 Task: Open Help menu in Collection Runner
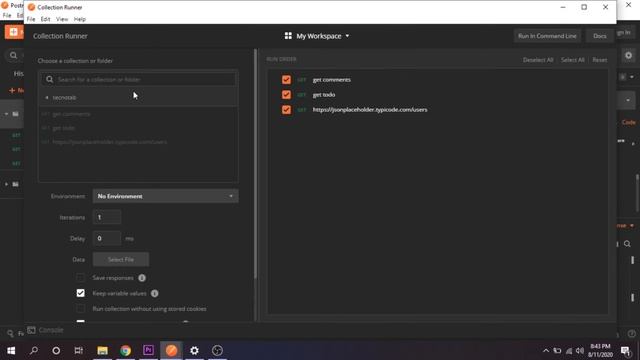(80, 19)
